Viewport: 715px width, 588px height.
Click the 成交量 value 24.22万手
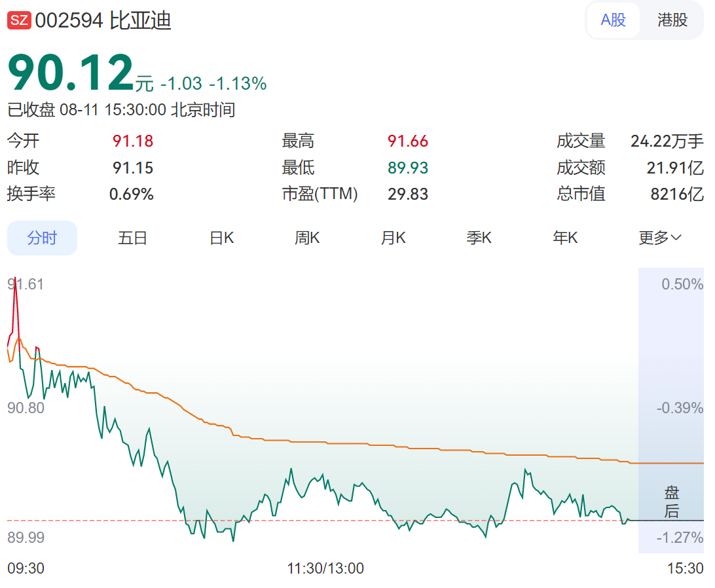coord(667,141)
